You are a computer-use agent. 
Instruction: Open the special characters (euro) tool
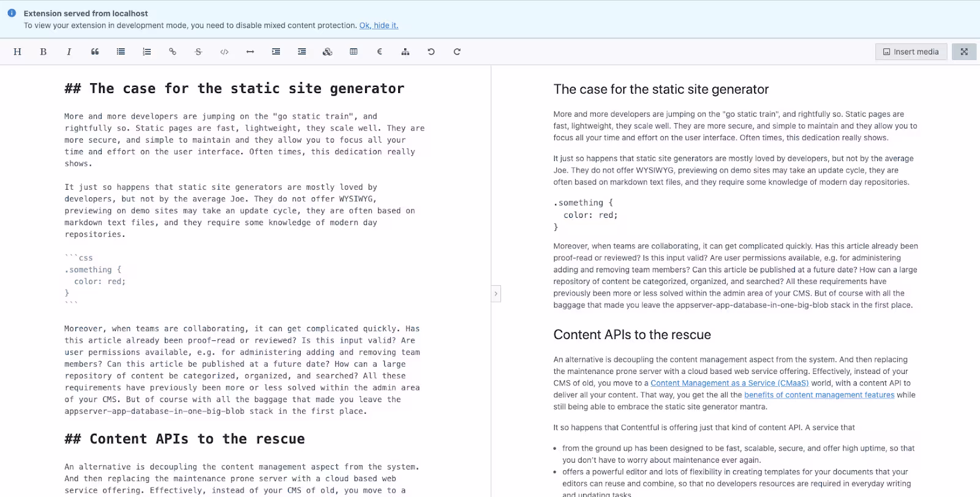[380, 52]
